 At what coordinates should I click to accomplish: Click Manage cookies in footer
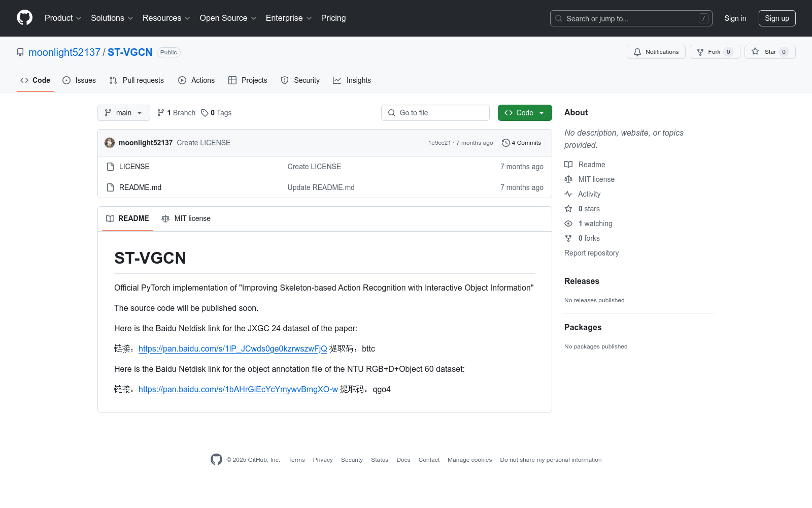point(470,460)
